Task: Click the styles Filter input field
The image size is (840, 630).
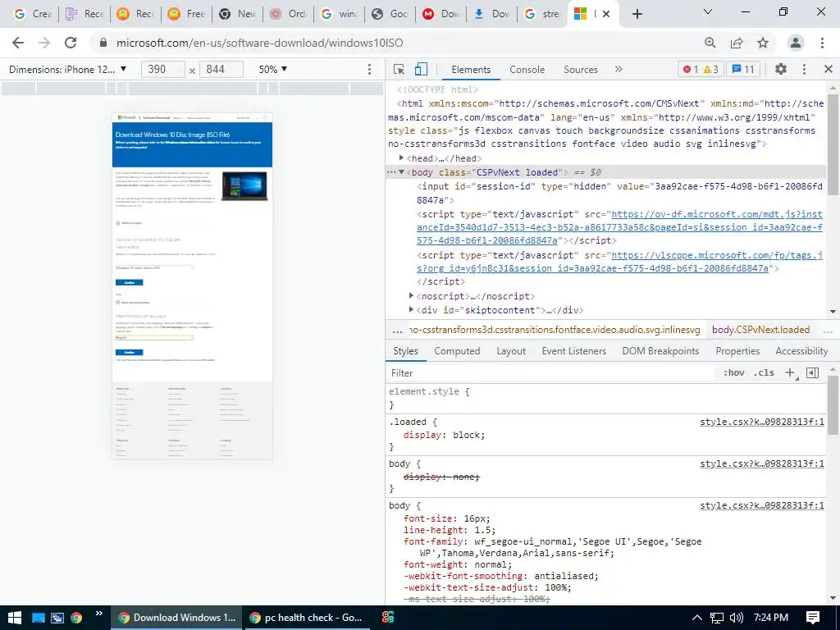Action: click(x=552, y=373)
